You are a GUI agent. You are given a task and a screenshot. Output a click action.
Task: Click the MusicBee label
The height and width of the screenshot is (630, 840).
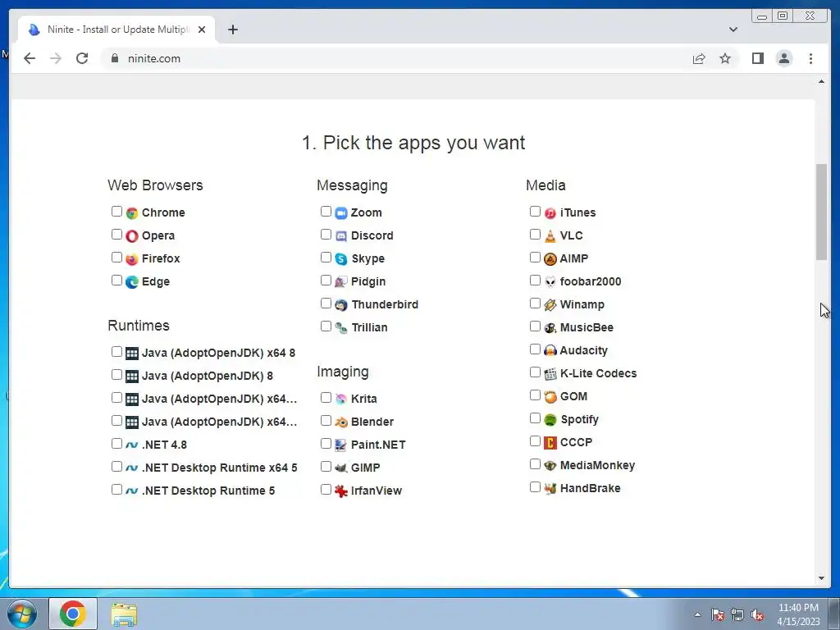pos(587,328)
